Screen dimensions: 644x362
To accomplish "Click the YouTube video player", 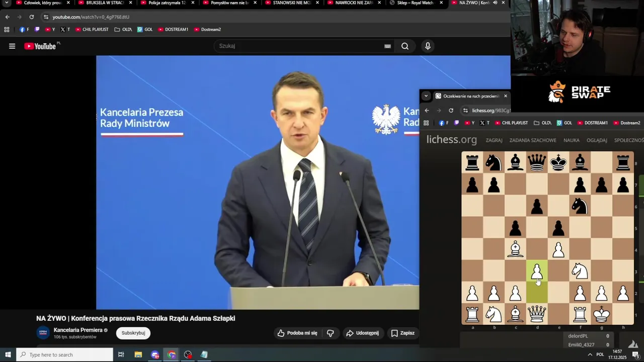I will coord(258,182).
